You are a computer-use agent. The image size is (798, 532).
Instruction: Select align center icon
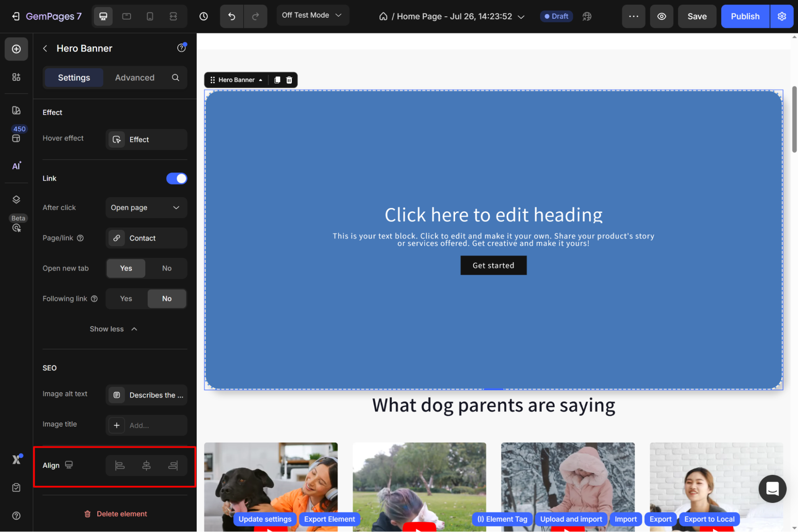point(147,465)
